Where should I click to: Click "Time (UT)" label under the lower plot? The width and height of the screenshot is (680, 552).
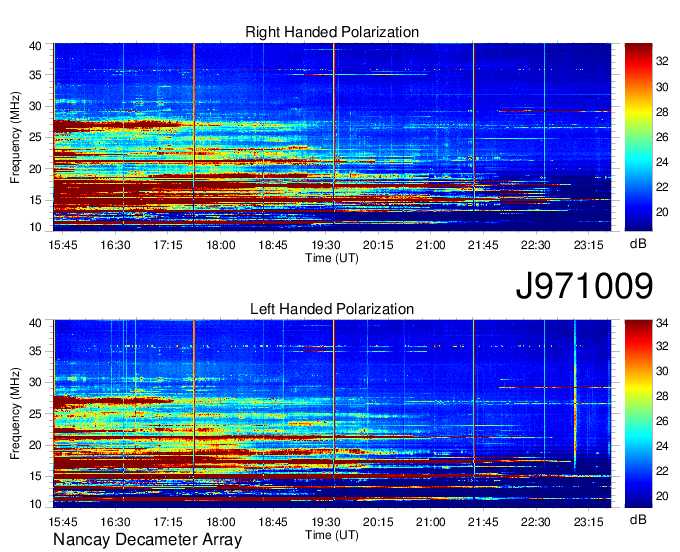point(332,535)
